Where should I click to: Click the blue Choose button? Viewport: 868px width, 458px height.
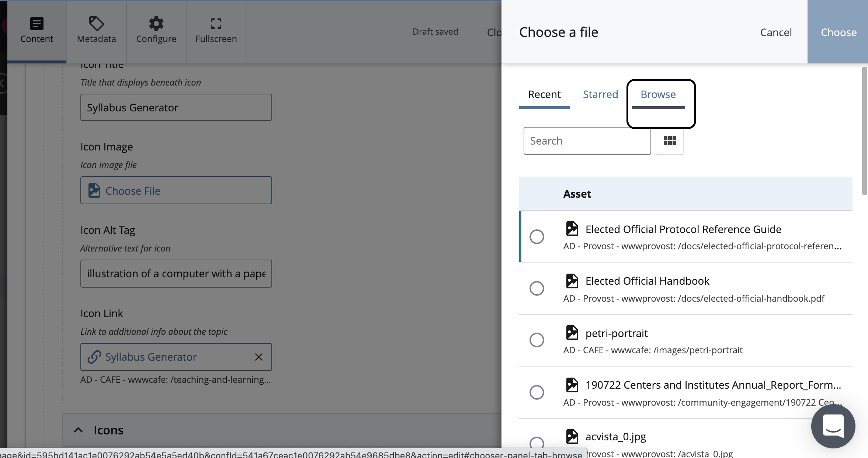[x=838, y=32]
